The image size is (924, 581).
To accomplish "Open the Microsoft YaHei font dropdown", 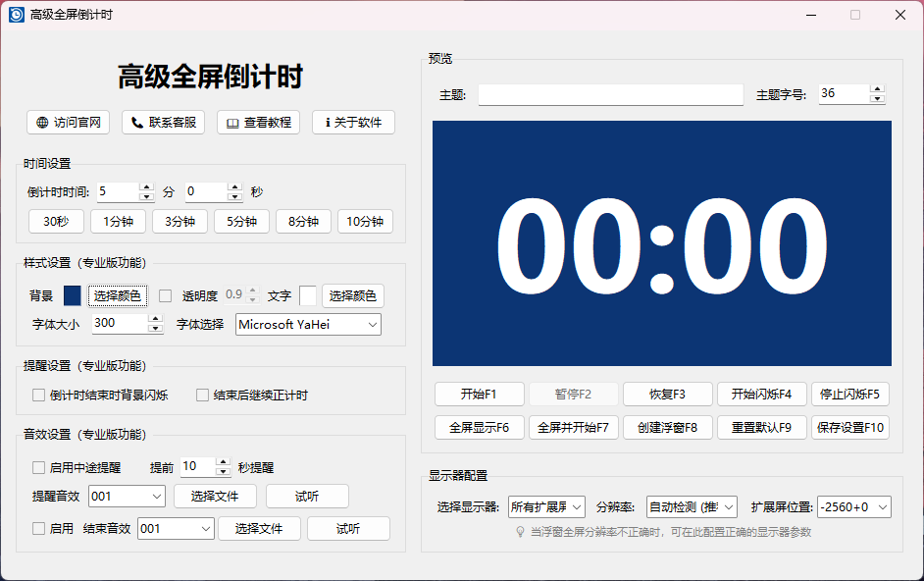I will pyautogui.click(x=307, y=325).
